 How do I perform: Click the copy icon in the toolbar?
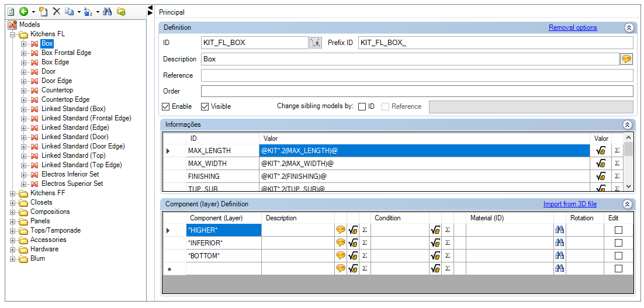(x=68, y=12)
